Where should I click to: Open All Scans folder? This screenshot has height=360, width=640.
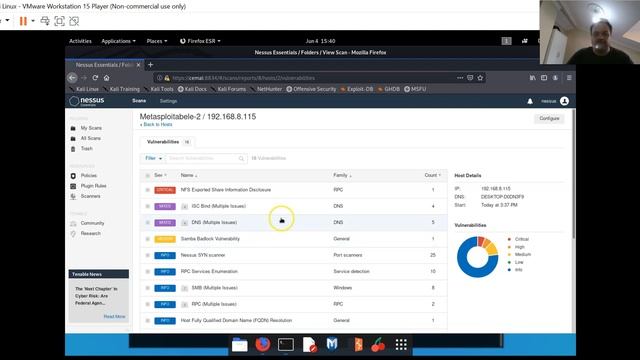[x=90, y=138]
